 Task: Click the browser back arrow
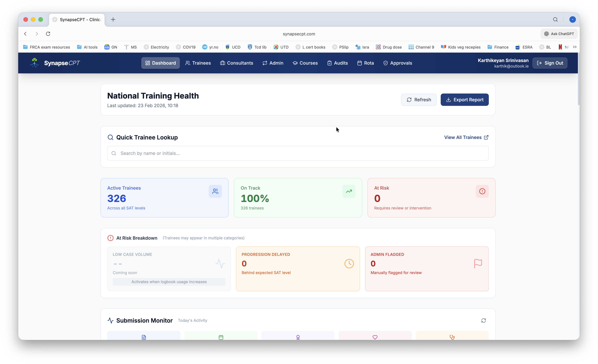[26, 34]
